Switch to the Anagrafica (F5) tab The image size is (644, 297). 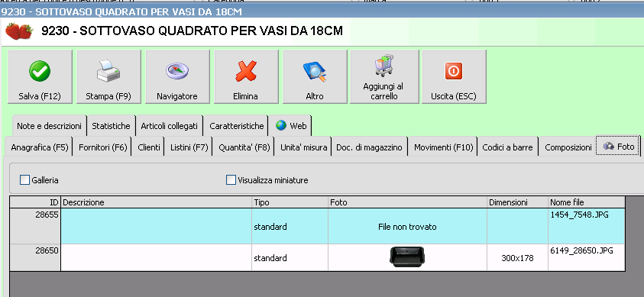40,147
